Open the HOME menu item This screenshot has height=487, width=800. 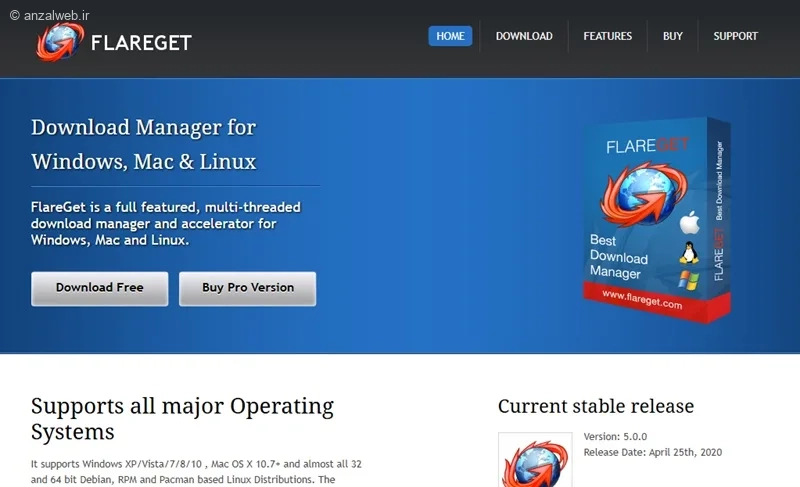[x=450, y=36]
